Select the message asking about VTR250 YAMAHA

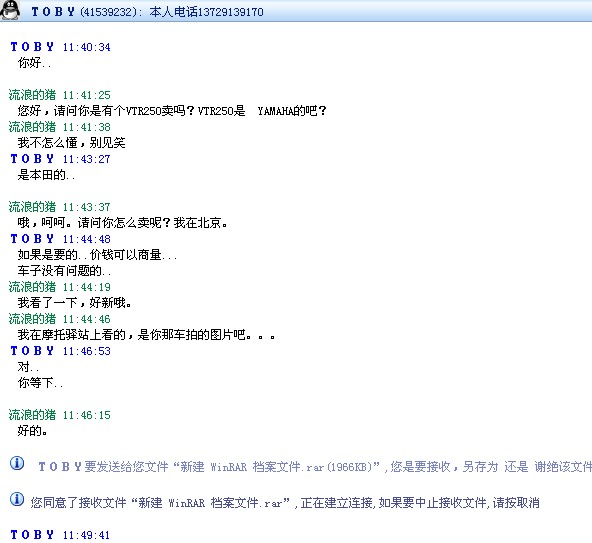point(172,111)
